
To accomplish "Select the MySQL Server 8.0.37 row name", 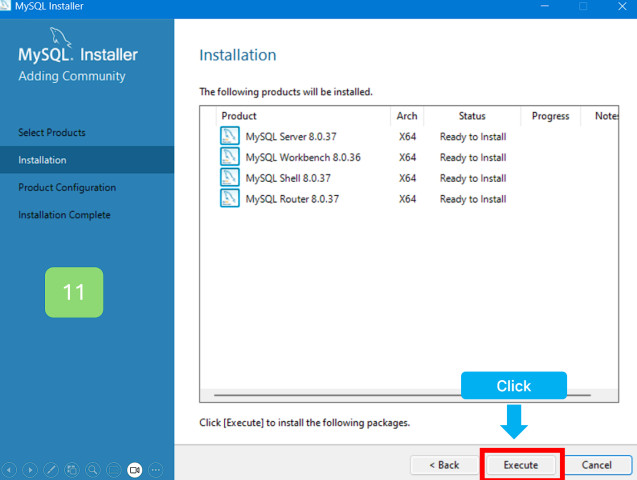I will point(291,137).
